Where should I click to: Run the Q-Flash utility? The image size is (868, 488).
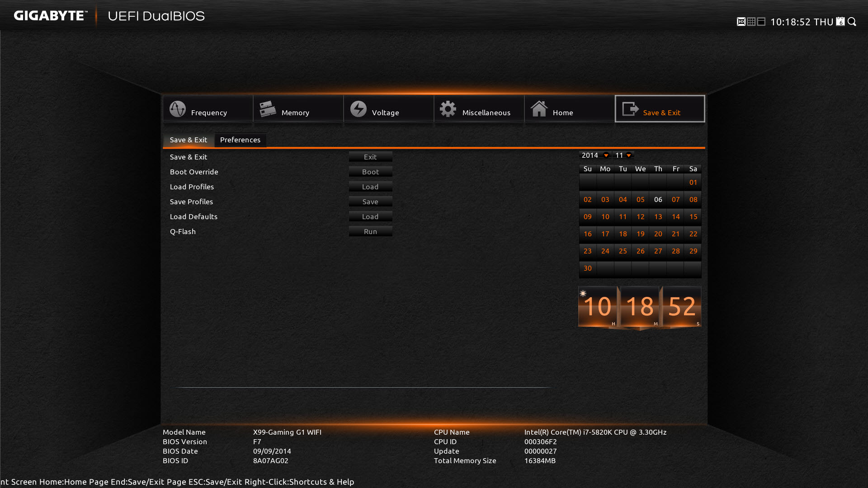[x=370, y=231]
